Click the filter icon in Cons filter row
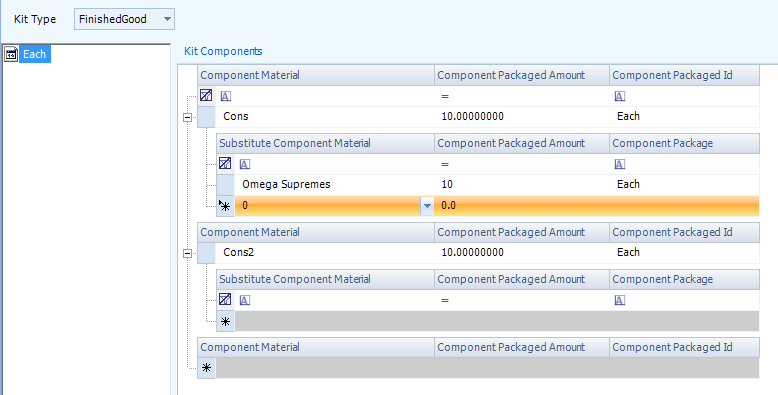The width and height of the screenshot is (778, 395). coord(206,95)
